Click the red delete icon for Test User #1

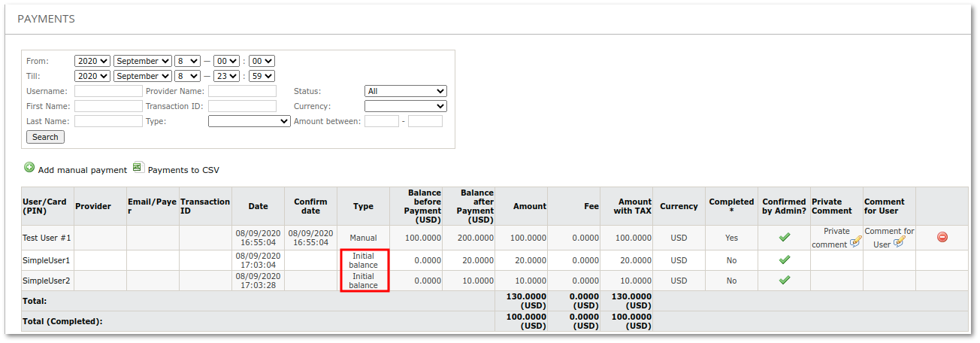(942, 237)
